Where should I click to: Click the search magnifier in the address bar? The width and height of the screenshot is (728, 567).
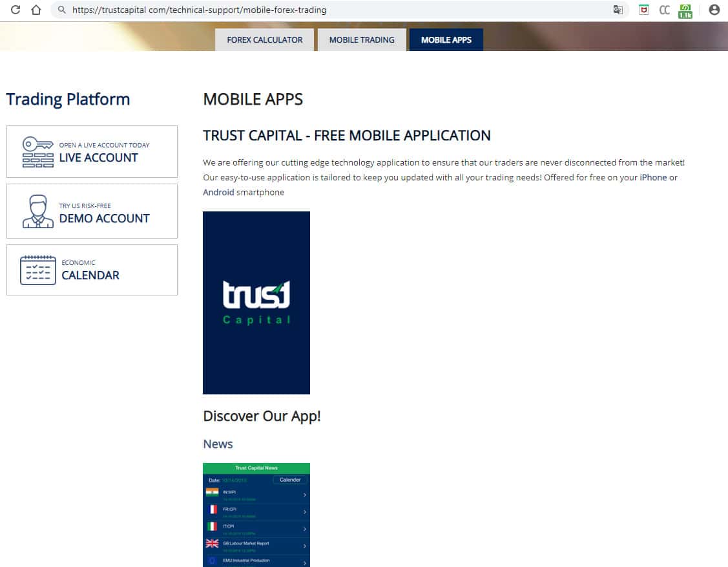point(62,10)
